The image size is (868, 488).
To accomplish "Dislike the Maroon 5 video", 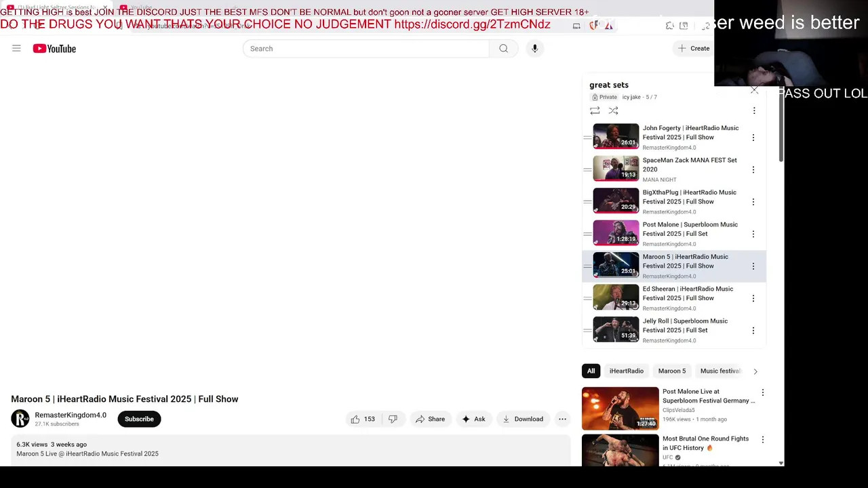I will 393,419.
